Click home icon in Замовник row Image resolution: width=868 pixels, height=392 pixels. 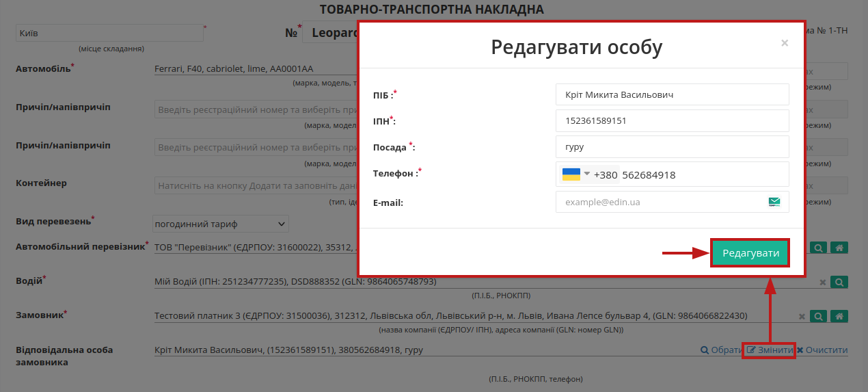(840, 316)
